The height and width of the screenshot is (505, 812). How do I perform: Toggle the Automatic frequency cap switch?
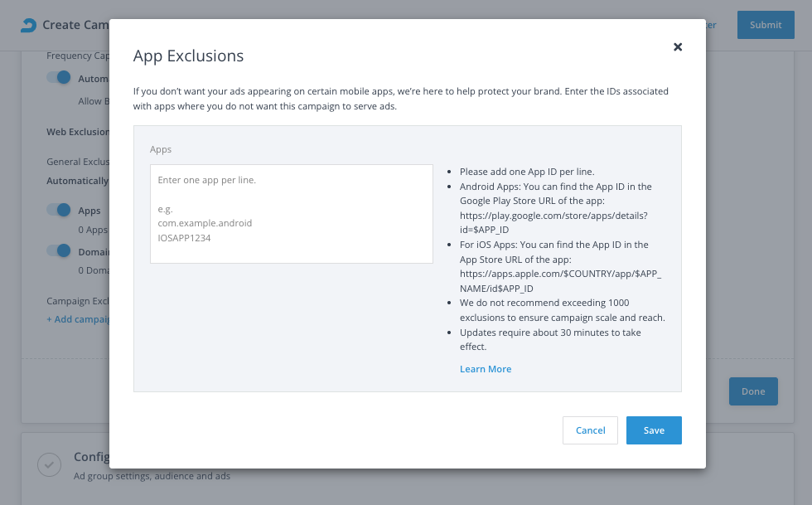[x=59, y=78]
